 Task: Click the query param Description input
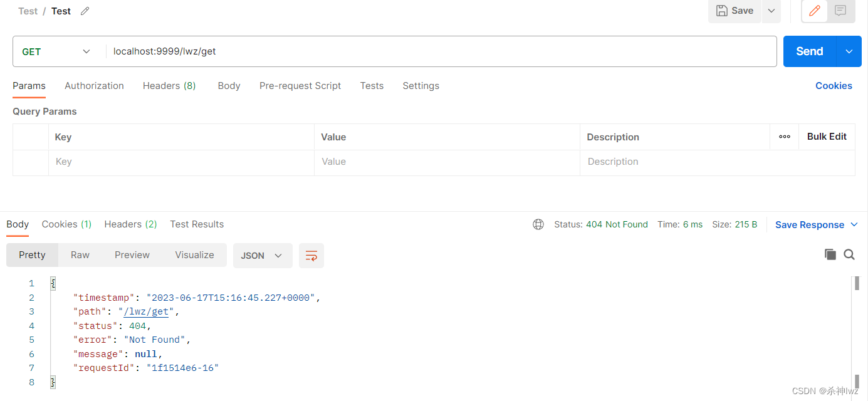pyautogui.click(x=718, y=162)
